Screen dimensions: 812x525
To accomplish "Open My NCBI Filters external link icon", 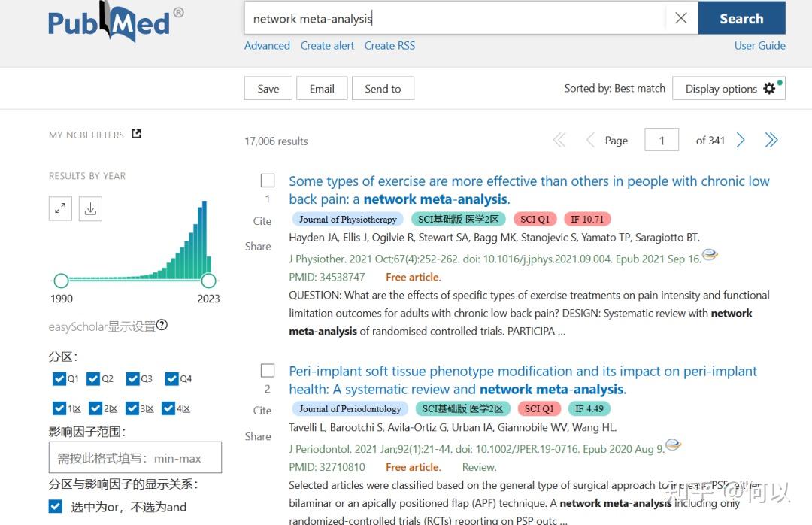I will click(x=136, y=134).
